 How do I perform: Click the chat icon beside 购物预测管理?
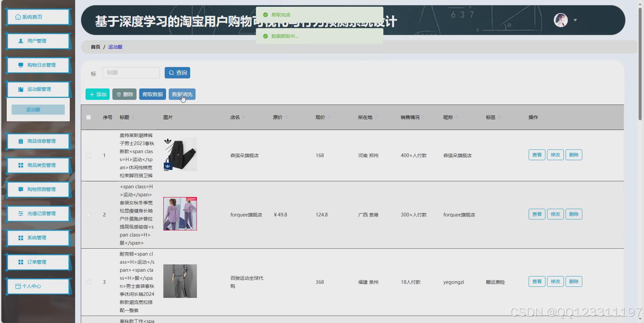pyautogui.click(x=21, y=189)
